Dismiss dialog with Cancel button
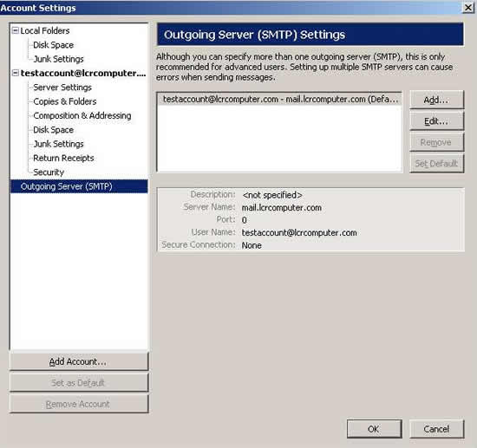The image size is (477, 448). (x=436, y=429)
